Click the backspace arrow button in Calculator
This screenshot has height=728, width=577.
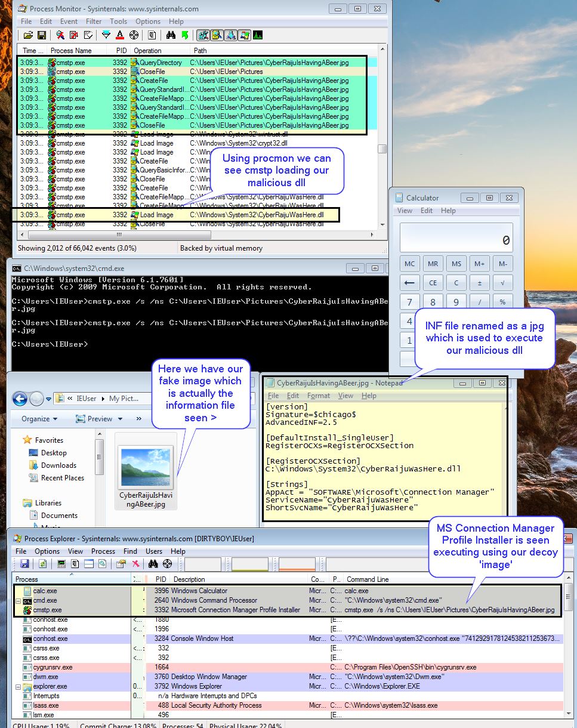pos(409,283)
